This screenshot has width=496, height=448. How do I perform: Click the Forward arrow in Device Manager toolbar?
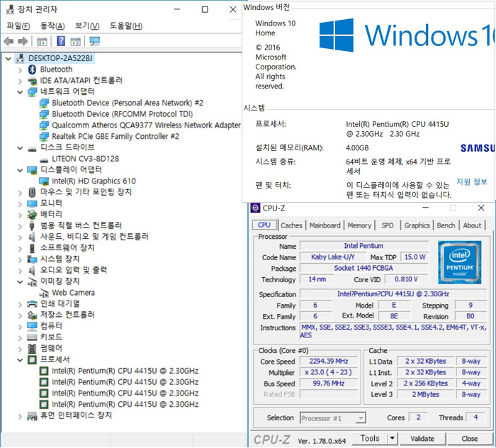[x=23, y=41]
